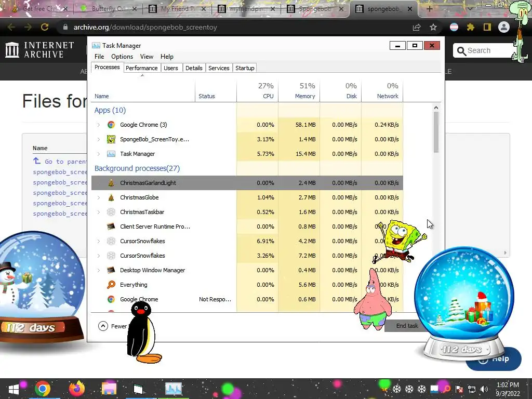Image resolution: width=532 pixels, height=399 pixels.
Task: Click the End task button
Action: (407, 326)
